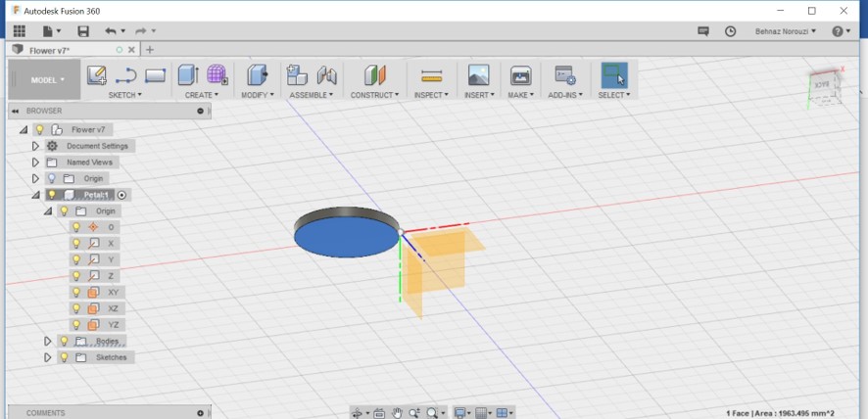The width and height of the screenshot is (868, 419).
Task: Click the 3D Print make icon
Action: (x=520, y=75)
